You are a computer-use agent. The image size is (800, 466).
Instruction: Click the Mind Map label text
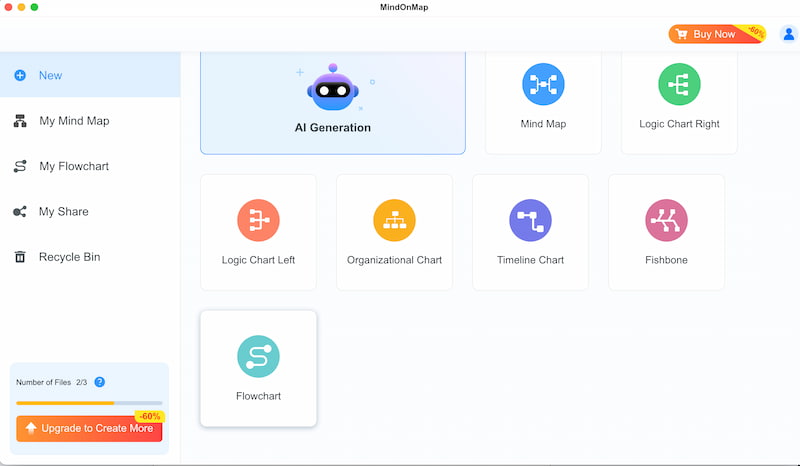(x=543, y=124)
